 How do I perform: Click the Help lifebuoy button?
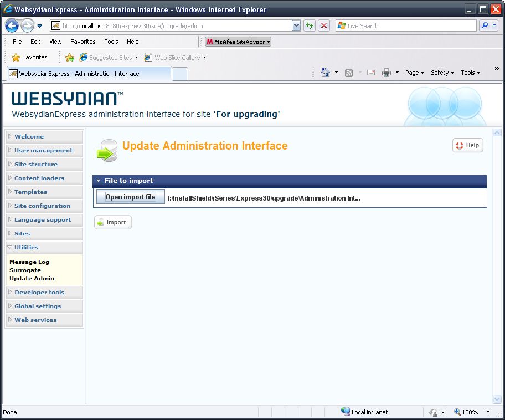[468, 145]
